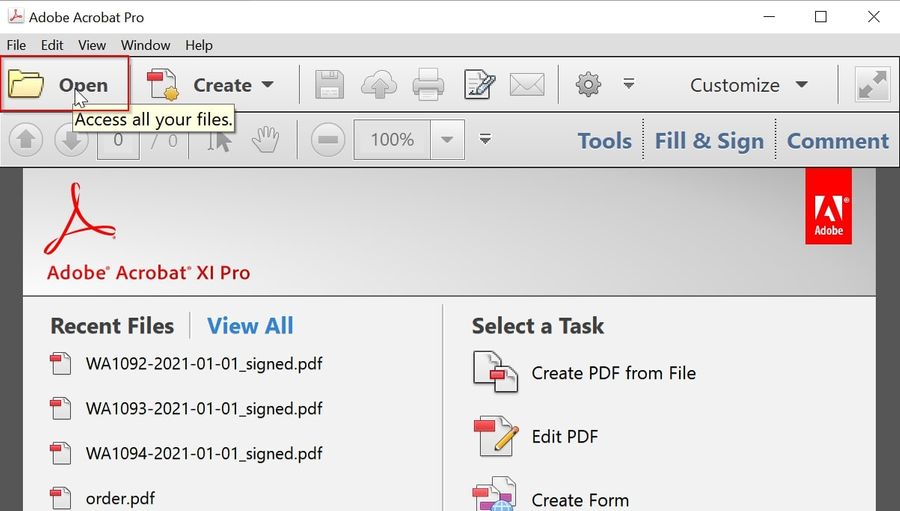Click the page number input field

point(118,140)
